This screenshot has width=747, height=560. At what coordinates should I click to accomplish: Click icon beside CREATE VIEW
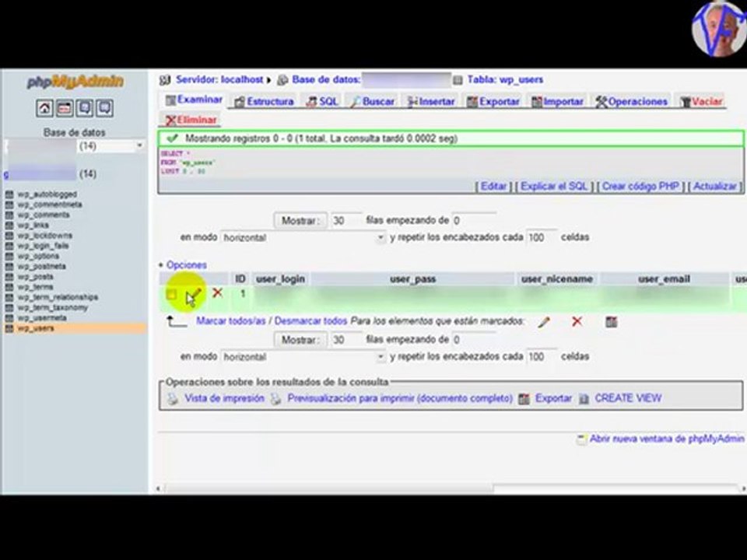(x=584, y=399)
